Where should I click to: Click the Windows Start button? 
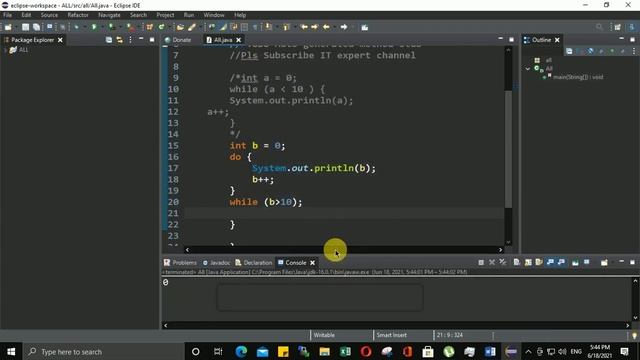(11, 351)
